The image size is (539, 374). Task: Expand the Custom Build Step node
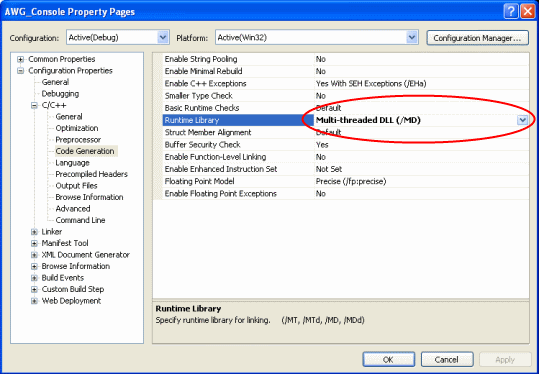pos(34,289)
